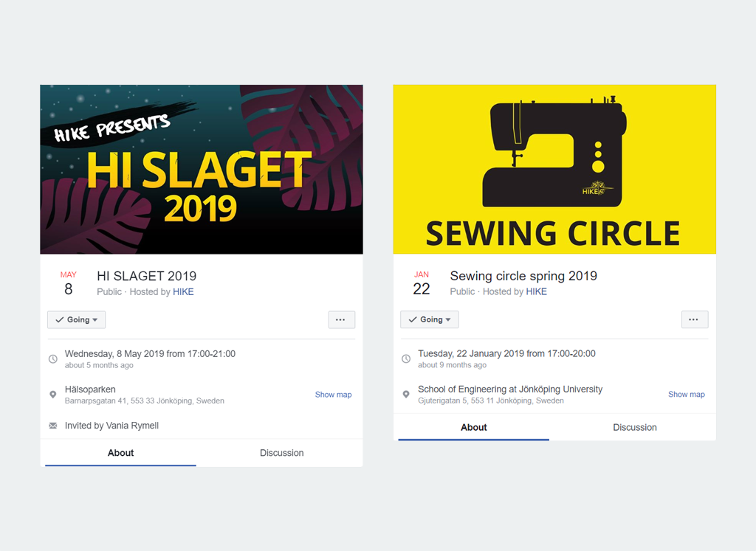
Task: Open three-dot options menu for Sewing circle event
Action: pyautogui.click(x=694, y=319)
